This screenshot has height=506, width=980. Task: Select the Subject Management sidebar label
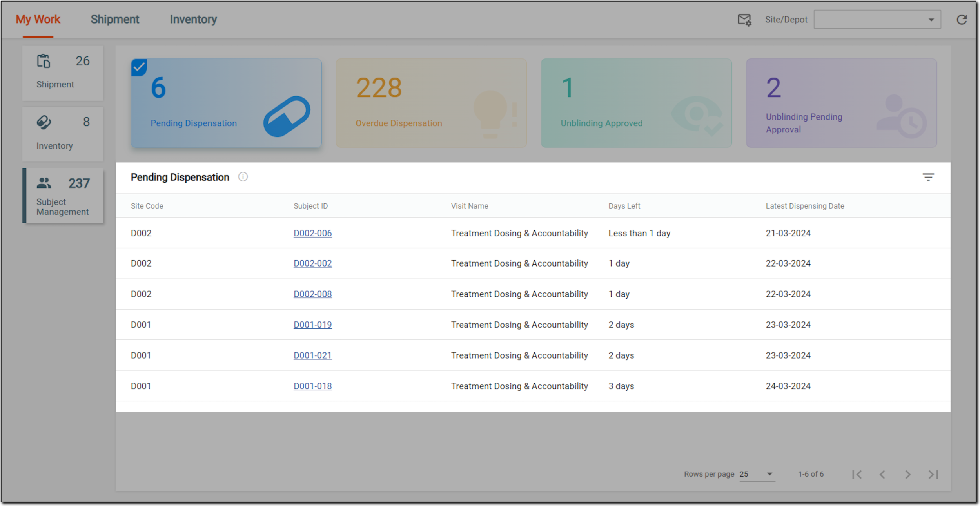coord(63,207)
